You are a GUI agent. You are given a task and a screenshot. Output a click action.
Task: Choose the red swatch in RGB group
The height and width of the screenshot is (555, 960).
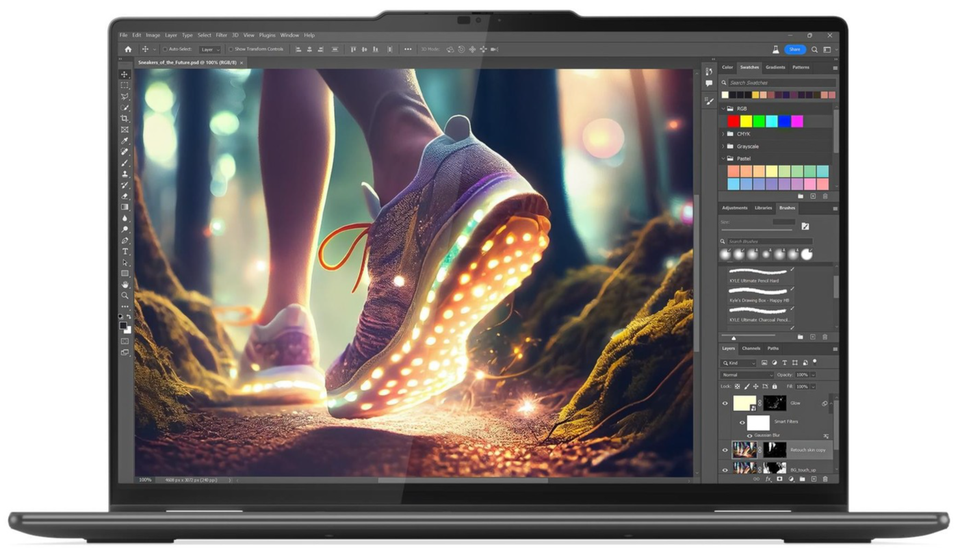click(733, 121)
